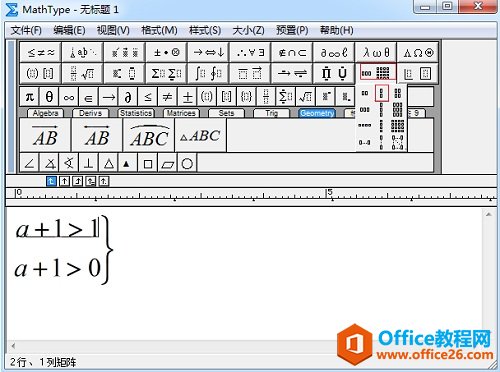
Task: Open the logical symbols palette (∴∀∃)
Action: (250, 52)
